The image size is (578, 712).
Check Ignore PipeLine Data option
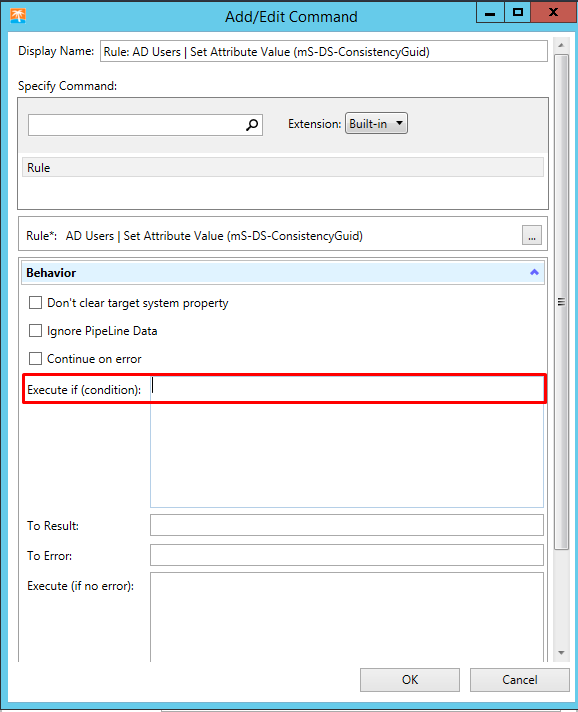tap(35, 331)
